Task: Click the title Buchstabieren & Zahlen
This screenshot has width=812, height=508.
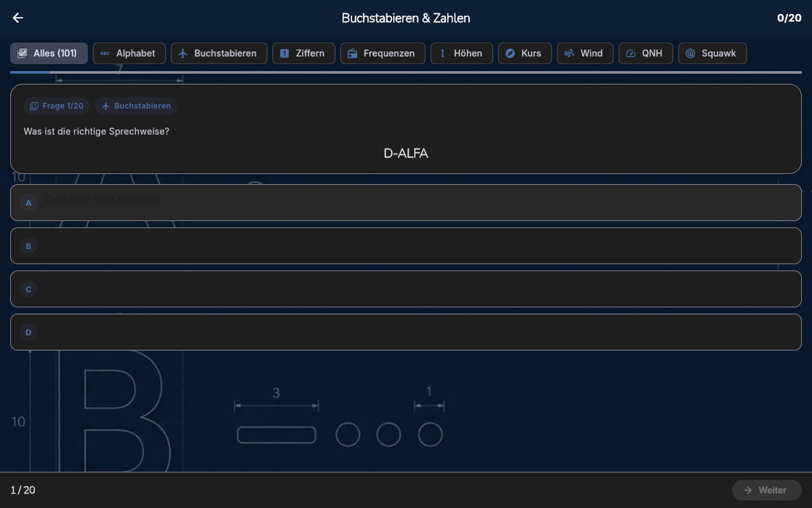Action: click(x=406, y=18)
